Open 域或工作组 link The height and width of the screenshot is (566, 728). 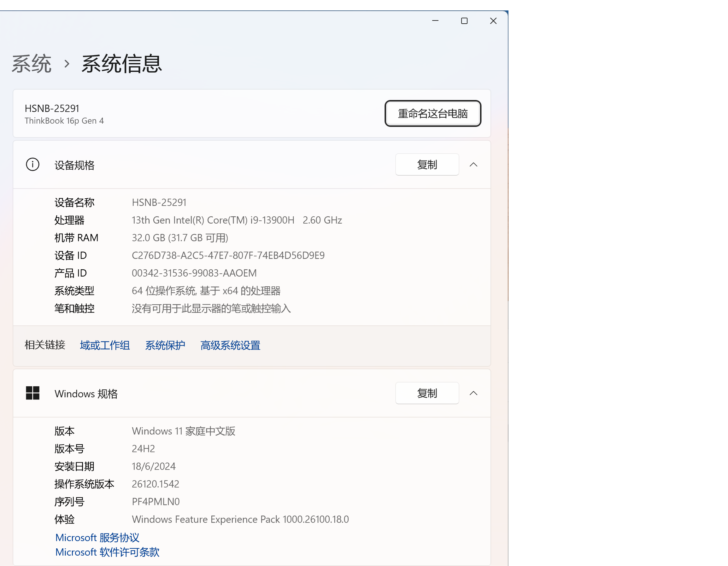[x=105, y=345]
